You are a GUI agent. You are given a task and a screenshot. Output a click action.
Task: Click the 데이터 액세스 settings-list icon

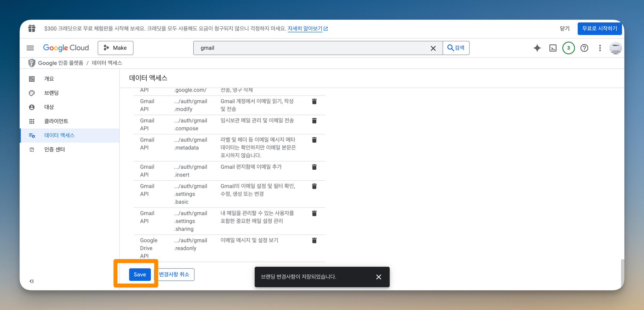(32, 136)
